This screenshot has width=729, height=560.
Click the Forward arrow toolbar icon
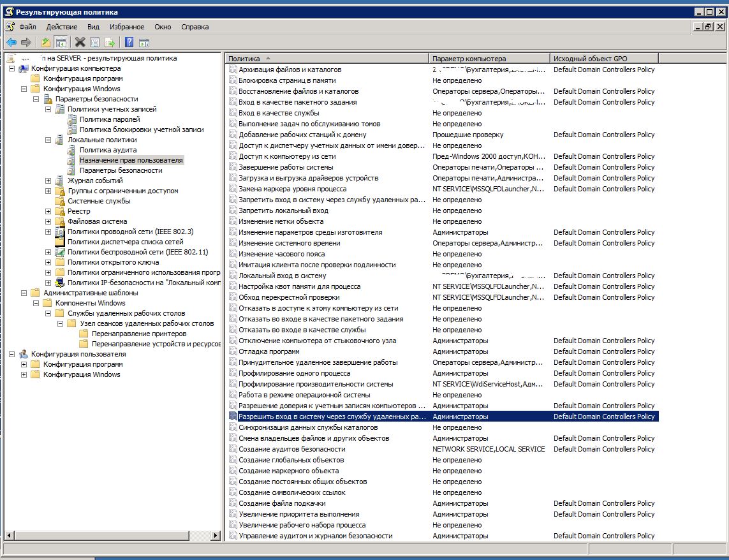coord(26,42)
